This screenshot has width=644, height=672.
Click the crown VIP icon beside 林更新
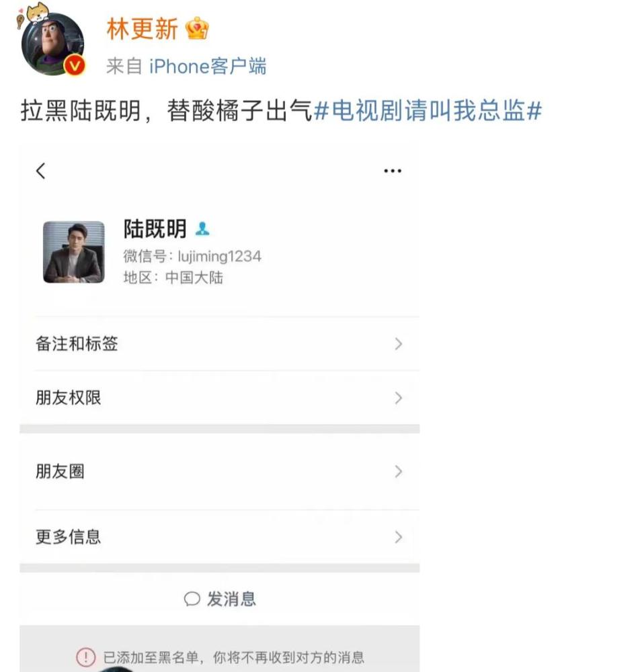coord(198,28)
